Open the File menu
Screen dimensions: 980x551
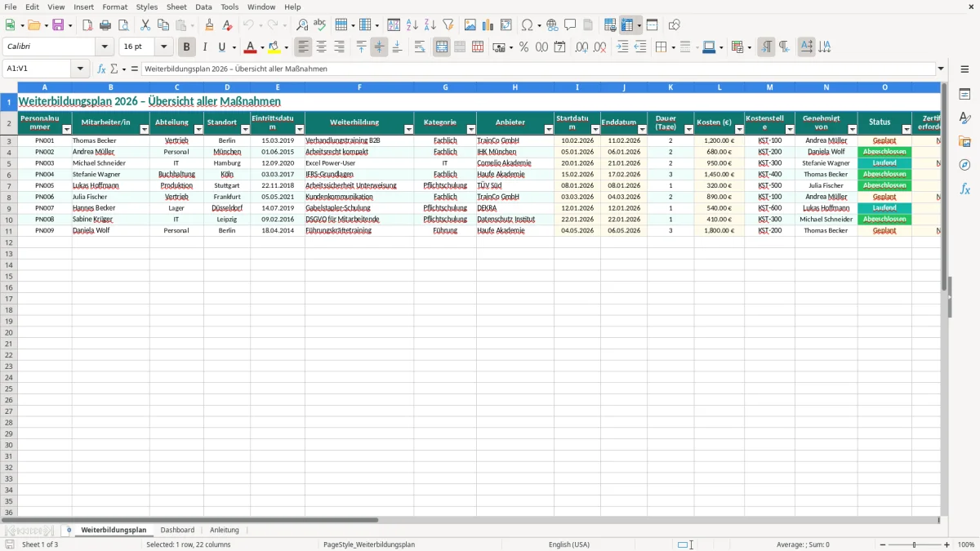(x=11, y=7)
